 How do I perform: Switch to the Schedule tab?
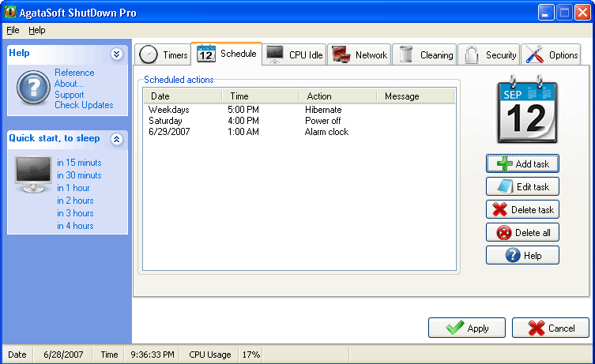227,54
